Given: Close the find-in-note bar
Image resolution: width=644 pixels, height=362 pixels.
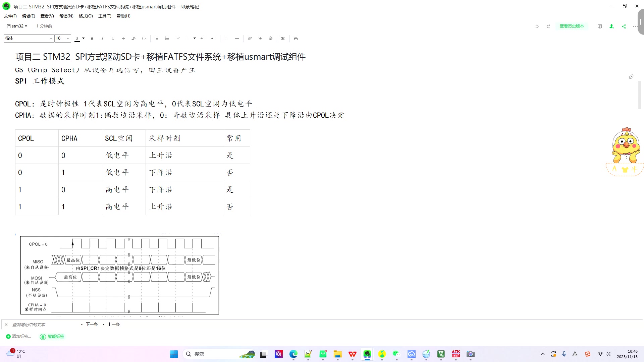Looking at the screenshot, I should tap(6, 324).
